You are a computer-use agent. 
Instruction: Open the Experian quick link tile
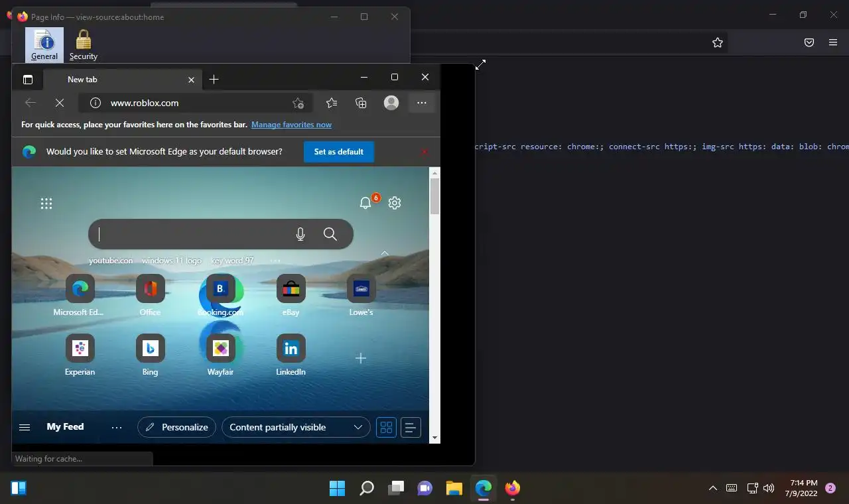pyautogui.click(x=80, y=355)
